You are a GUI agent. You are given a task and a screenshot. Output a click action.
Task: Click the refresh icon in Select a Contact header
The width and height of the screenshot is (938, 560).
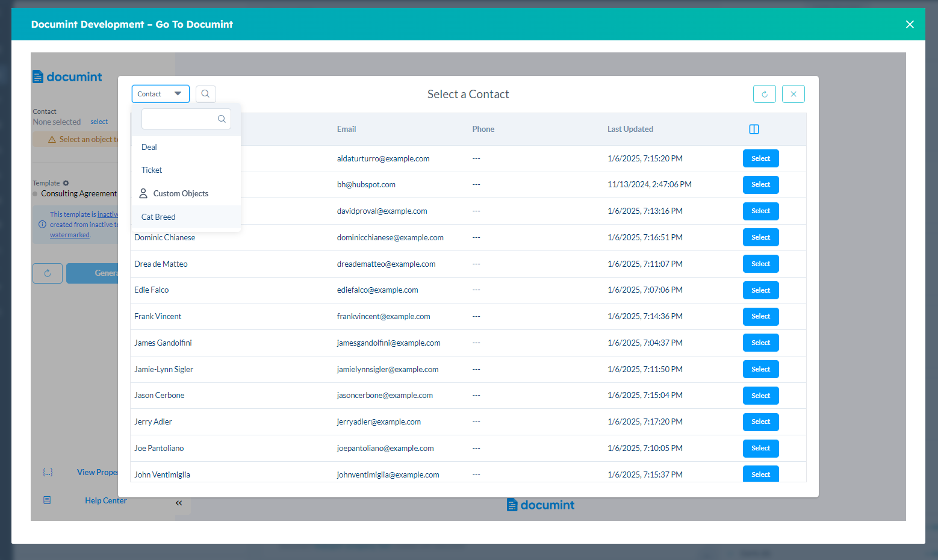tap(764, 94)
